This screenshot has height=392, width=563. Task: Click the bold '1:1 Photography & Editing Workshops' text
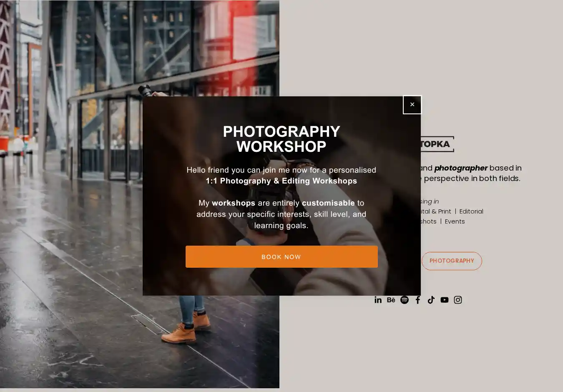tap(281, 181)
